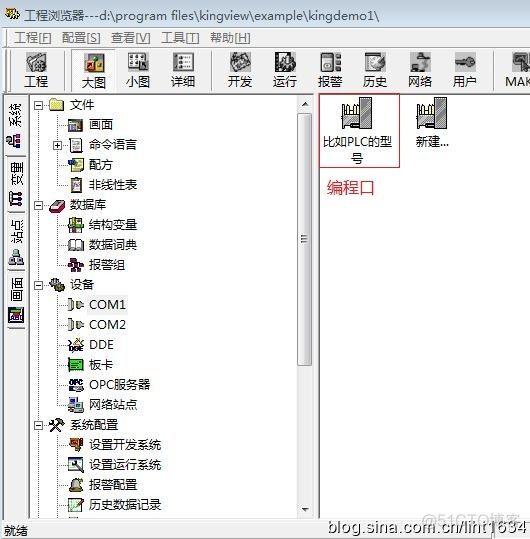Select 报警配置 in the tree
530x539 pixels.
tap(113, 485)
